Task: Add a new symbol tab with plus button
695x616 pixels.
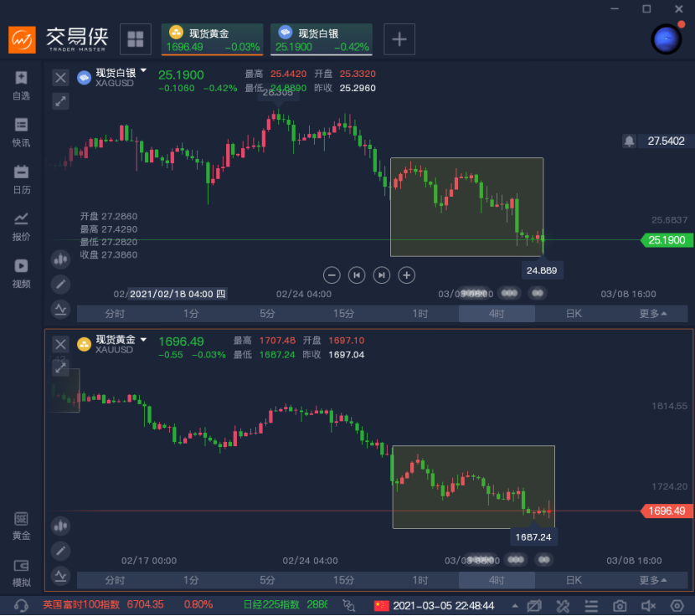Action: (x=399, y=38)
